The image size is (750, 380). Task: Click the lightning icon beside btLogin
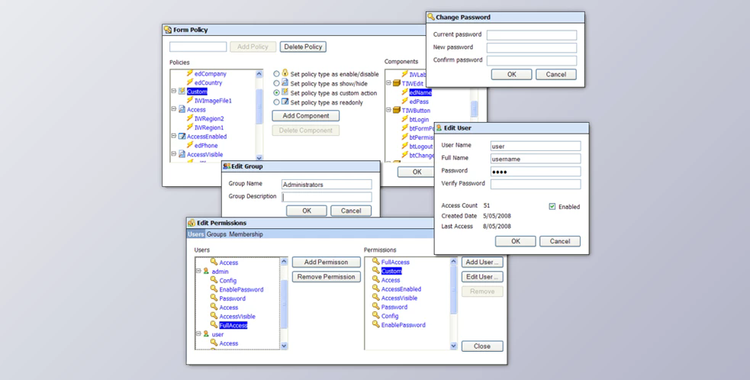click(x=405, y=119)
